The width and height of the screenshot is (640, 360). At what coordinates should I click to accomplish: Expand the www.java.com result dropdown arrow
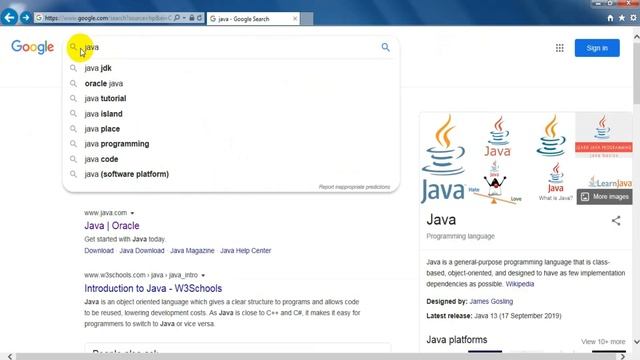pyautogui.click(x=132, y=213)
